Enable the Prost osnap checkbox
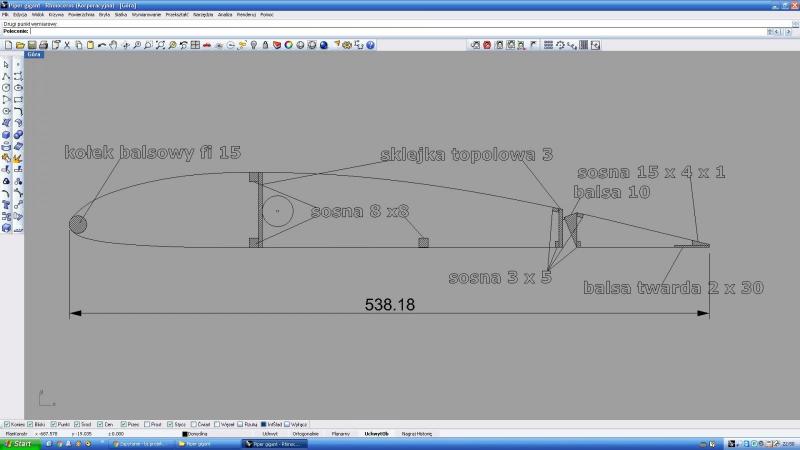 [147, 424]
